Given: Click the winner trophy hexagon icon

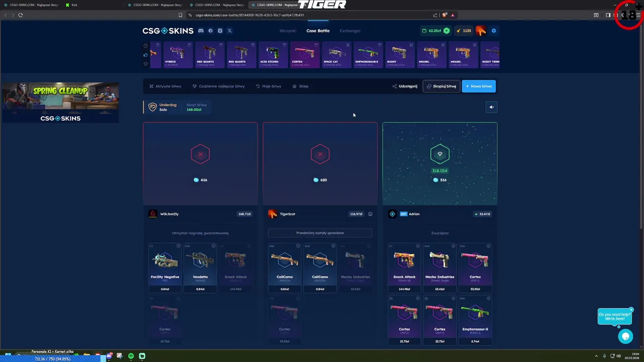Looking at the screenshot, I should pyautogui.click(x=440, y=154).
